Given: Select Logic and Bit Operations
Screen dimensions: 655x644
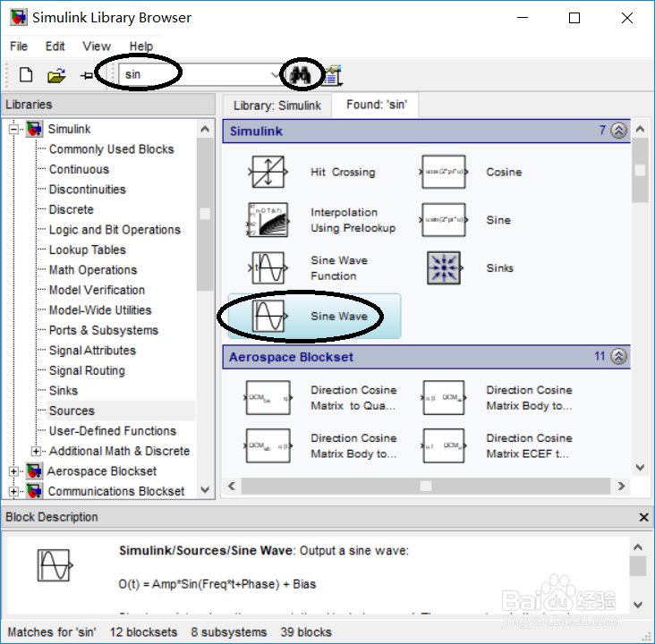Looking at the screenshot, I should (x=115, y=230).
